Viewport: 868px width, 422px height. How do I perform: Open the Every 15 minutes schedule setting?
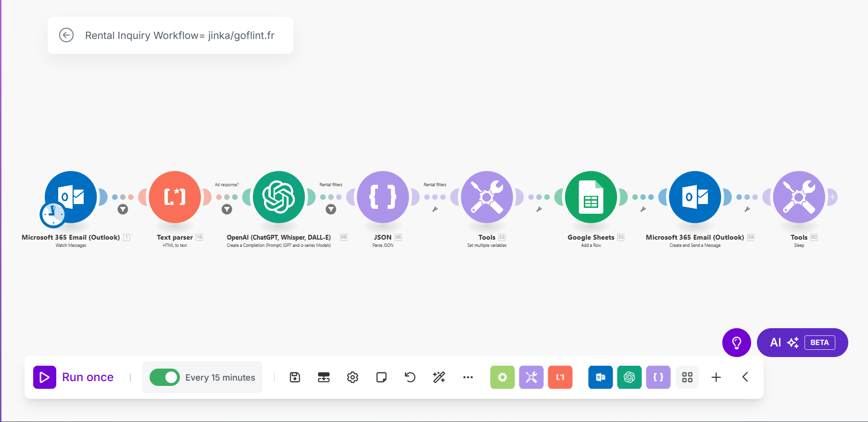220,378
